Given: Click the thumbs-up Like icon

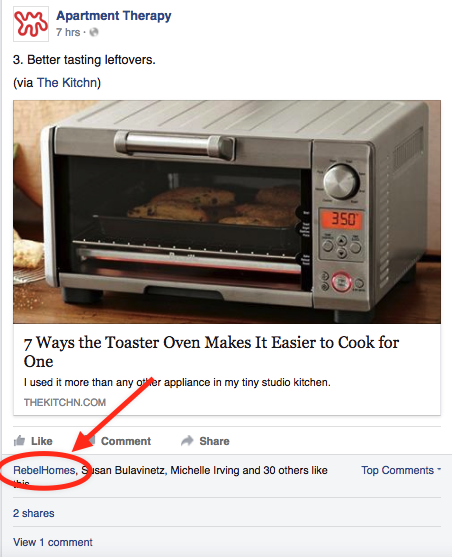Looking at the screenshot, I should 19,441.
